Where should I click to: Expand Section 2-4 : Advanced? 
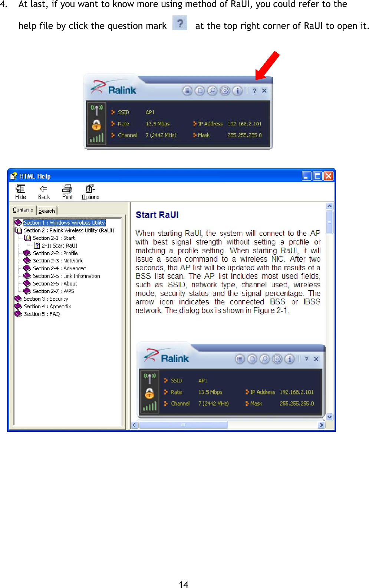pos(59,268)
